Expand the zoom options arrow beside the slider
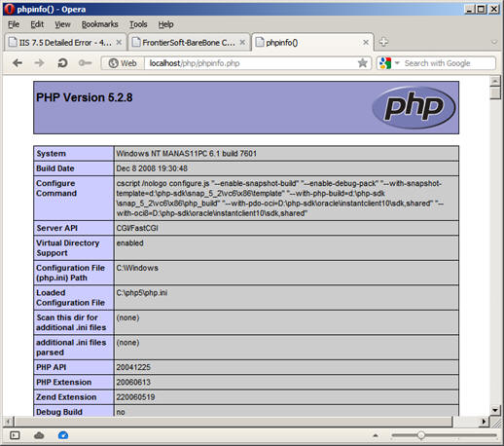The image size is (504, 446). click(x=376, y=435)
